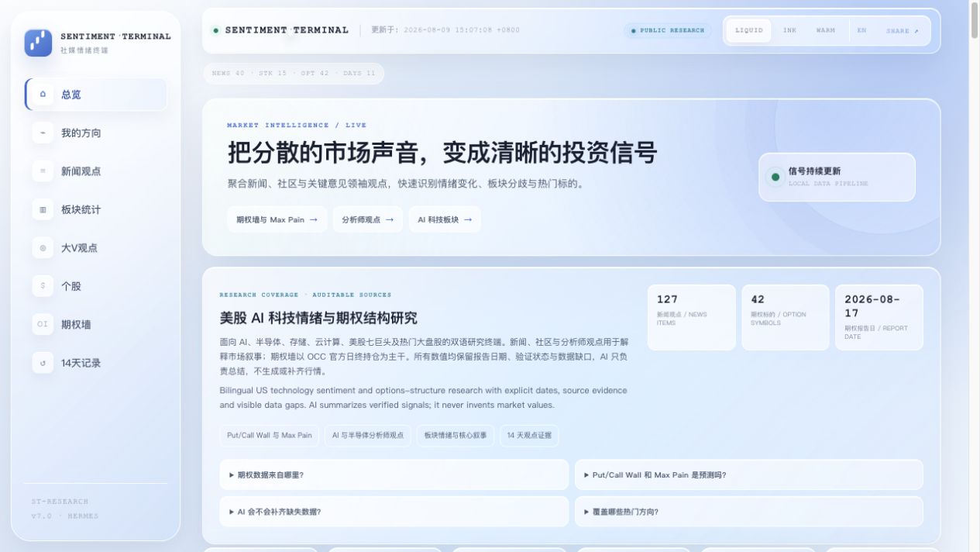The image size is (980, 552).
Task: Click the icon beside 我的方向
Action: 43,133
